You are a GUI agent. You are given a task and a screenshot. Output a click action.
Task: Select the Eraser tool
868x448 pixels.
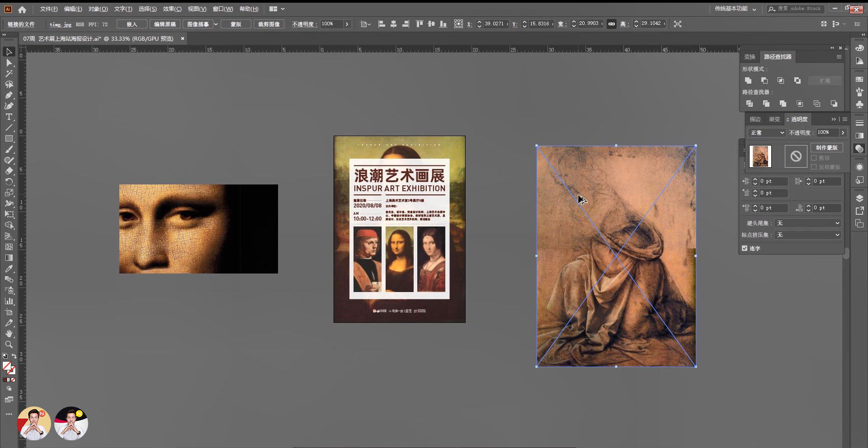(9, 171)
